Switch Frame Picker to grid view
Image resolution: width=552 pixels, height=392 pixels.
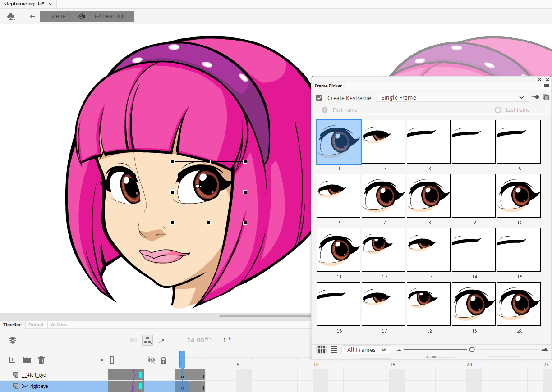[322, 350]
